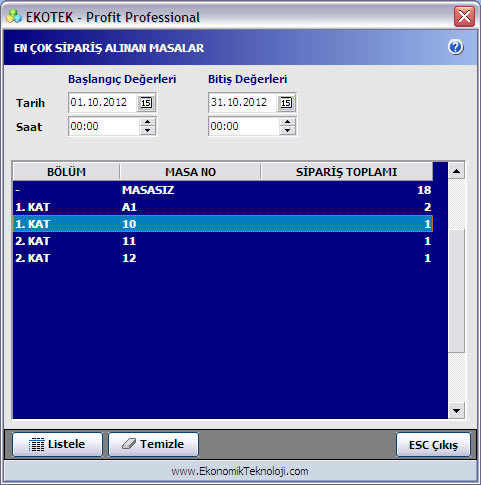Select row with table A1
Screen dimensions: 481x485
(223, 207)
